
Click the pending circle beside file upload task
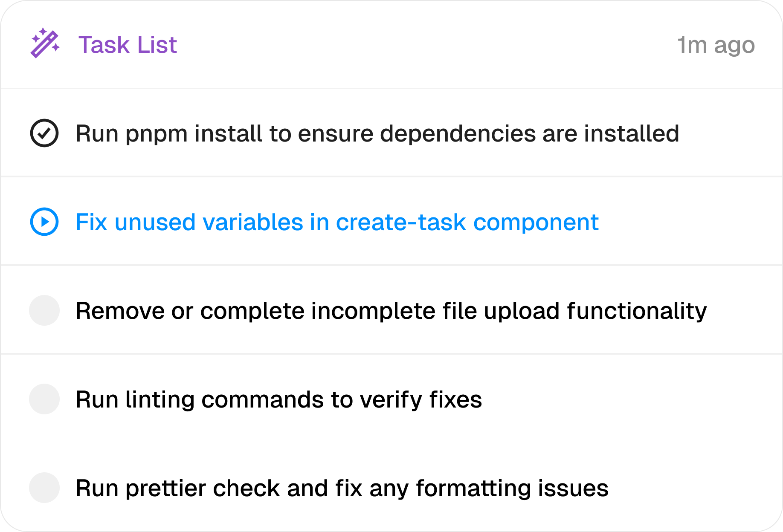(x=44, y=310)
